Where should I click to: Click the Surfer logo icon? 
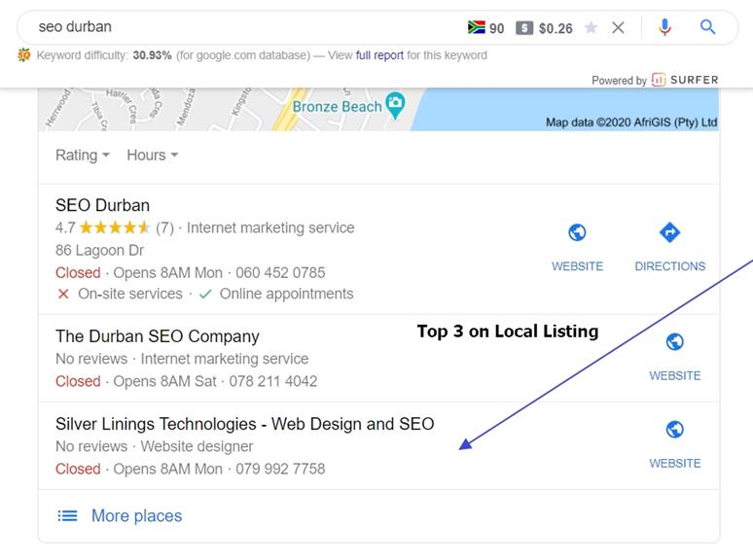coord(658,80)
